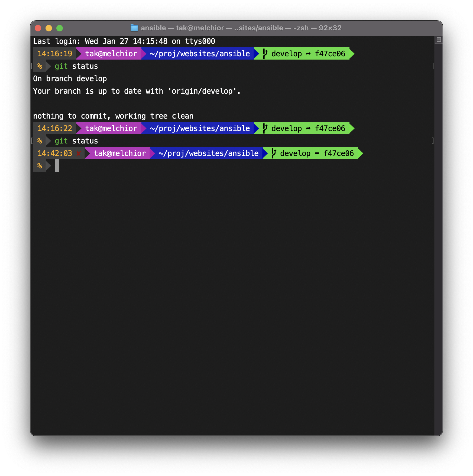Click the % symbol on the last prompt line
Viewport: 473px width, 476px height.
(x=40, y=166)
